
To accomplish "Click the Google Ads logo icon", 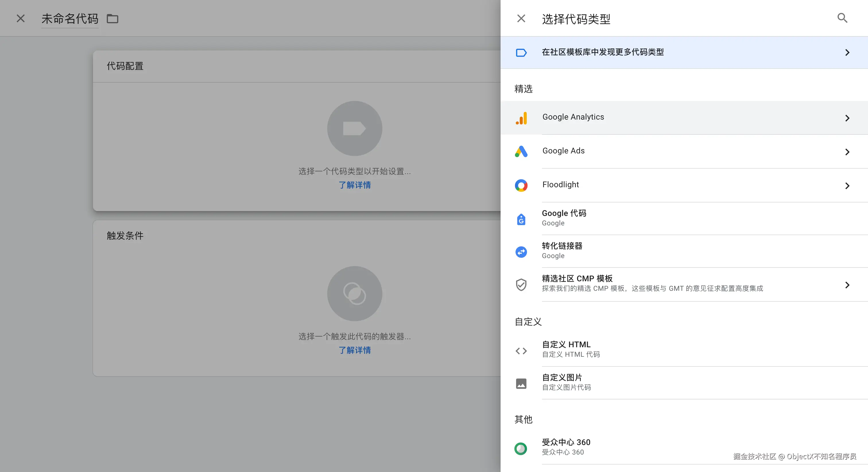I will [x=521, y=151].
